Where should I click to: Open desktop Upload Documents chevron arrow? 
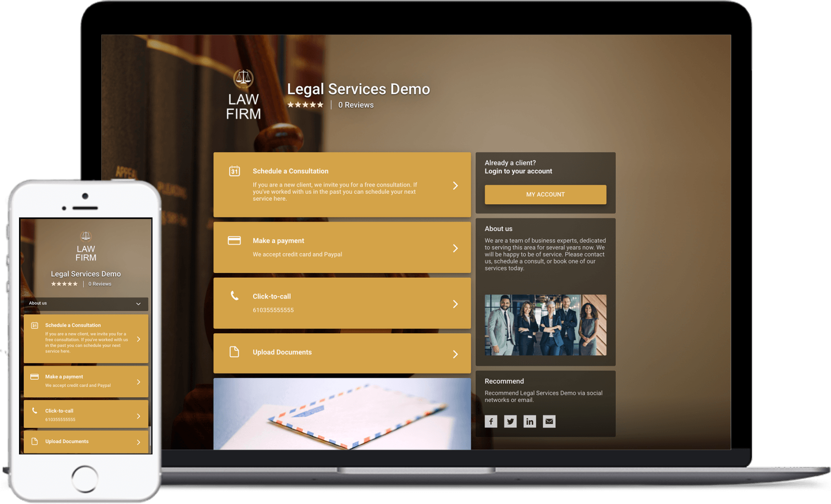pyautogui.click(x=455, y=354)
